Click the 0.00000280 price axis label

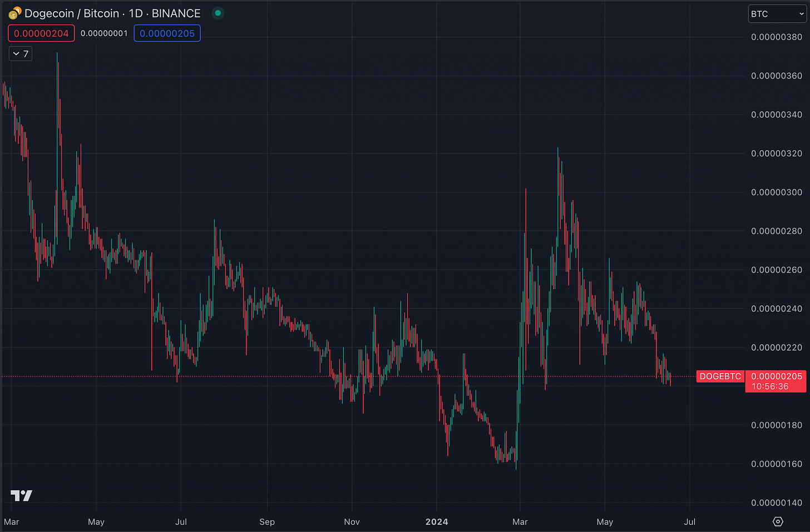pos(777,231)
